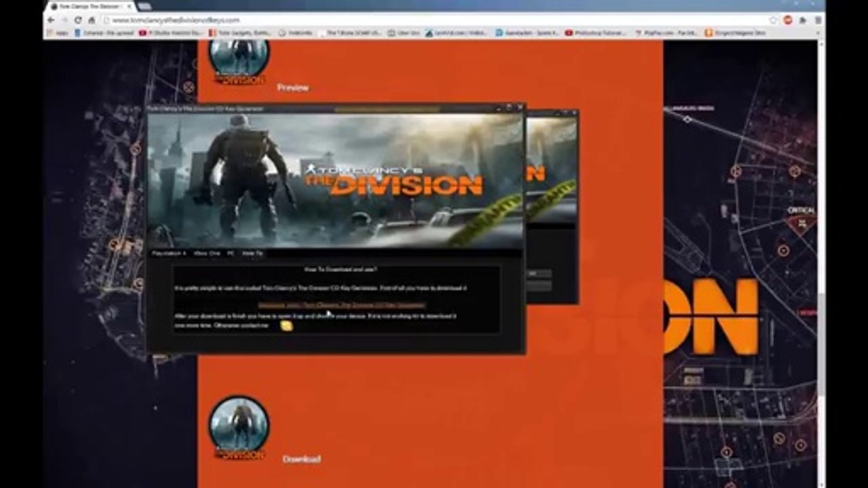Click the orange download link in the generator
Viewport: 868px width, 488px height.
[342, 305]
